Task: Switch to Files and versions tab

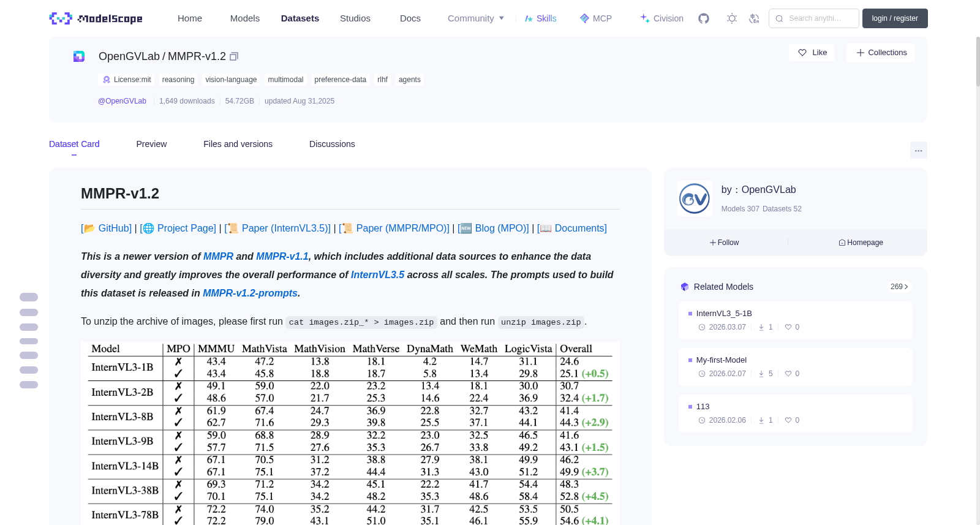Action: pos(238,144)
